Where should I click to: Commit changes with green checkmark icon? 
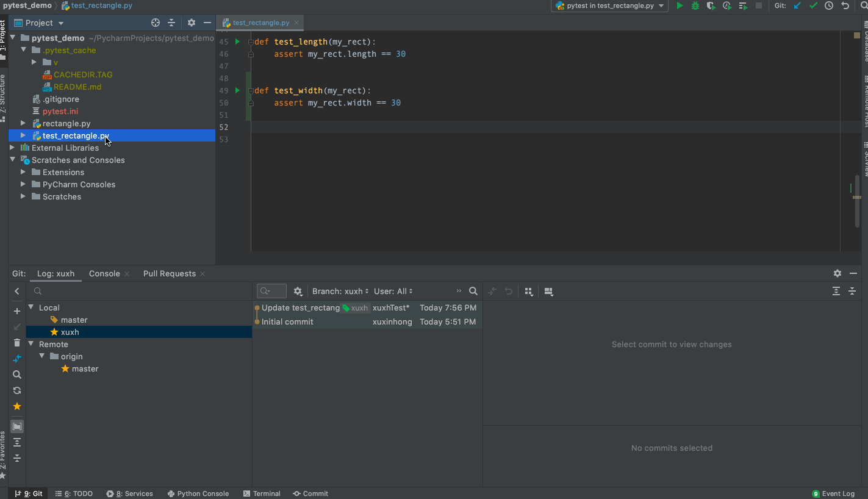point(813,5)
